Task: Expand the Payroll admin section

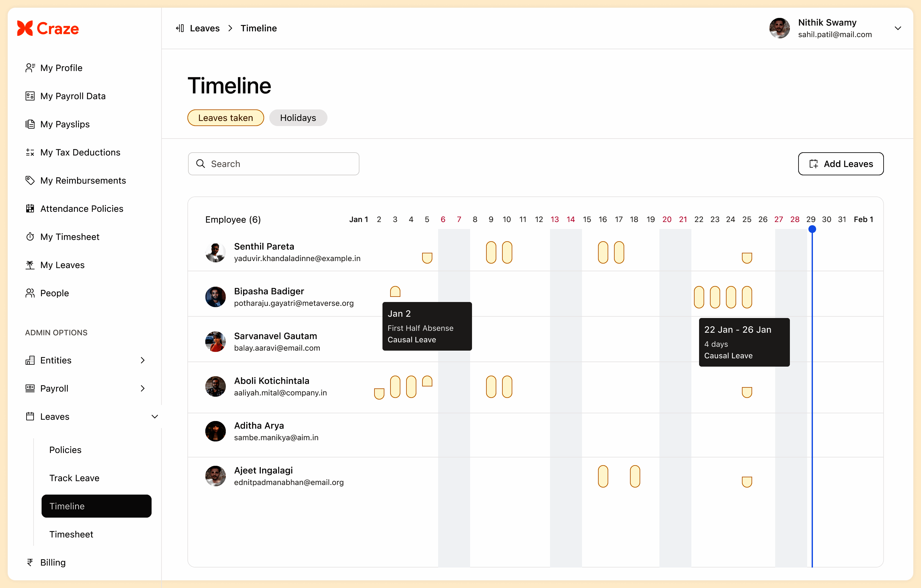Action: click(x=142, y=388)
